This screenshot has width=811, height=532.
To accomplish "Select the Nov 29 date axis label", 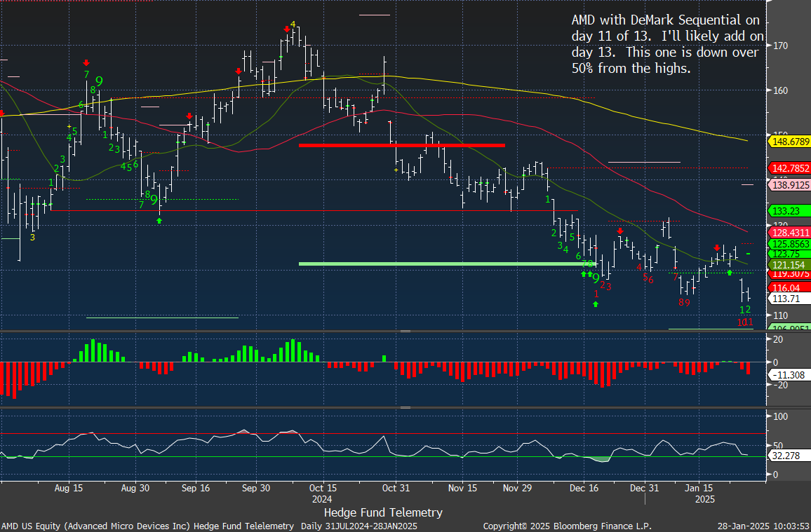I will coord(518,488).
